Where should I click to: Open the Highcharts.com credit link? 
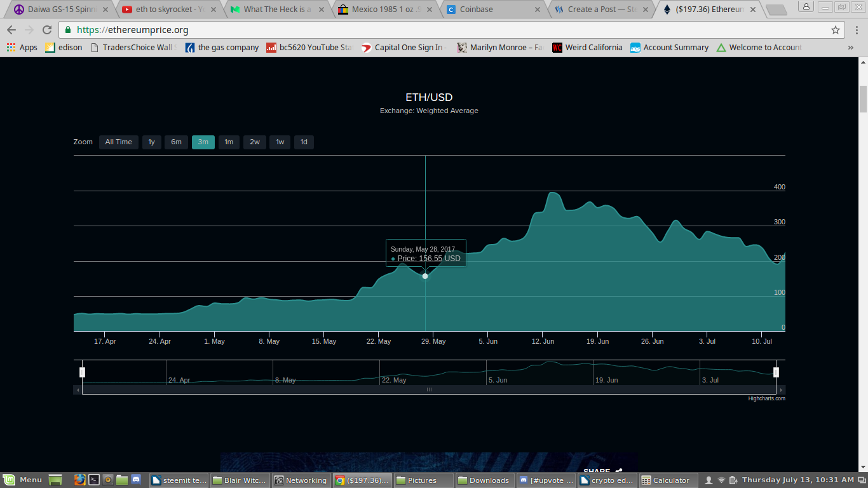pyautogui.click(x=766, y=398)
